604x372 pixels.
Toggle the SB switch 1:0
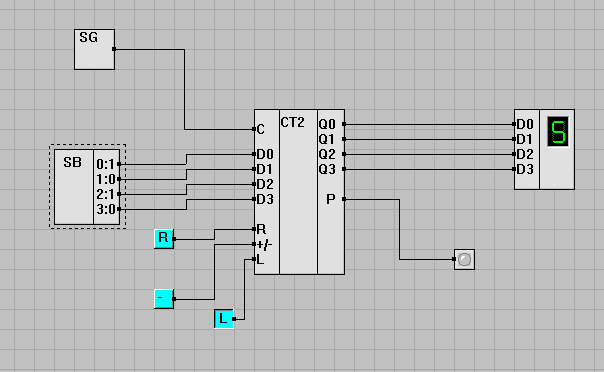point(107,179)
